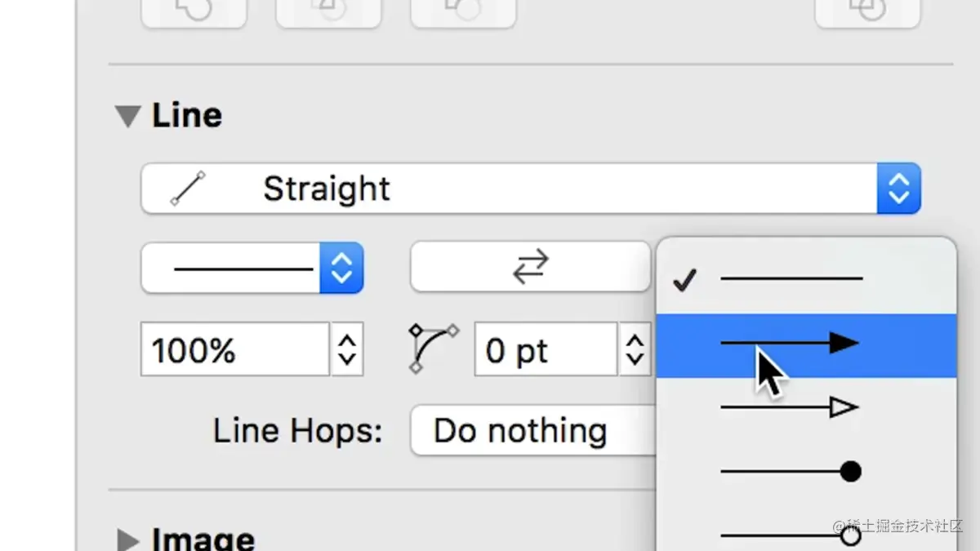
Task: Click the leftmost shape combine button at top
Action: [x=194, y=11]
